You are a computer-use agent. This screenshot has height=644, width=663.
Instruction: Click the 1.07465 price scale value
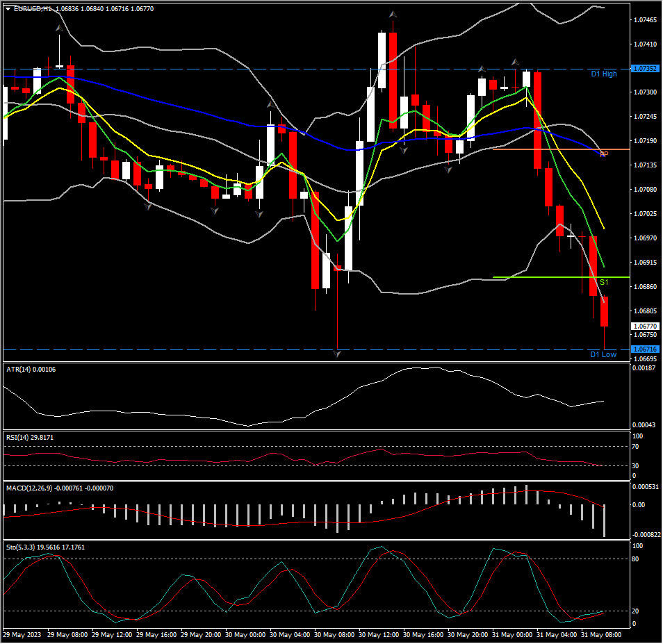645,20
